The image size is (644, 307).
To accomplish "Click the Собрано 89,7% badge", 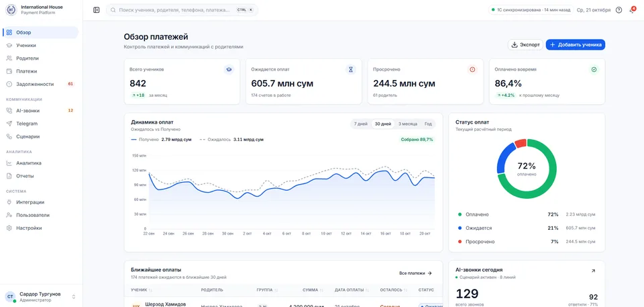I will pos(417,140).
